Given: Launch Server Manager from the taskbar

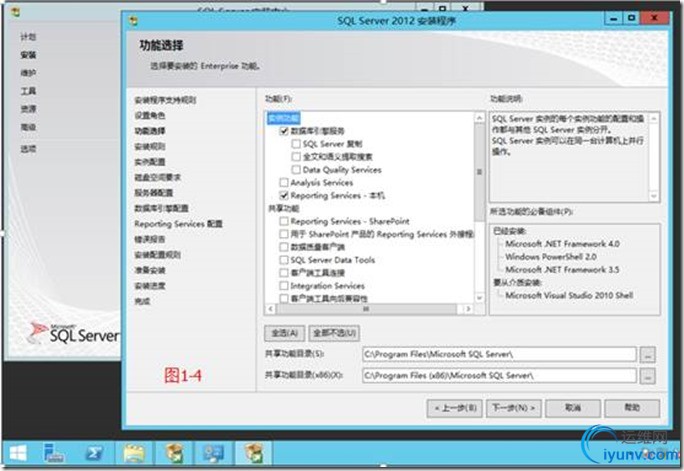Looking at the screenshot, I should [x=54, y=454].
